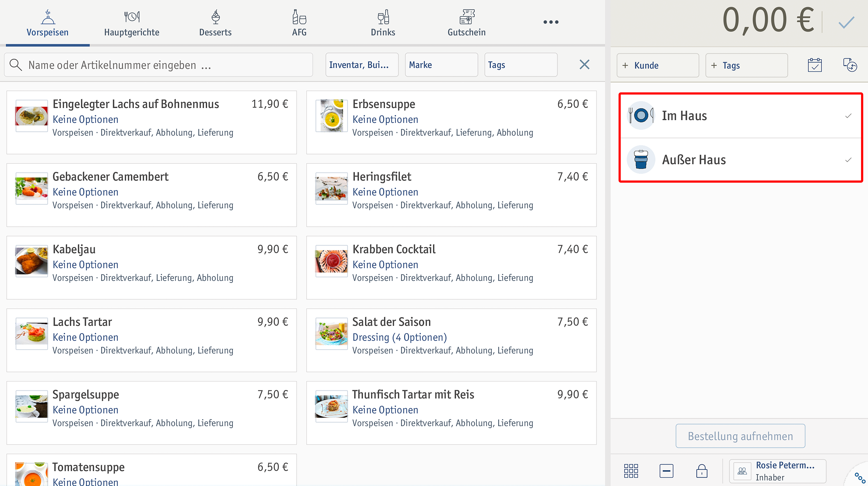Click the minus box icon

coord(666,471)
